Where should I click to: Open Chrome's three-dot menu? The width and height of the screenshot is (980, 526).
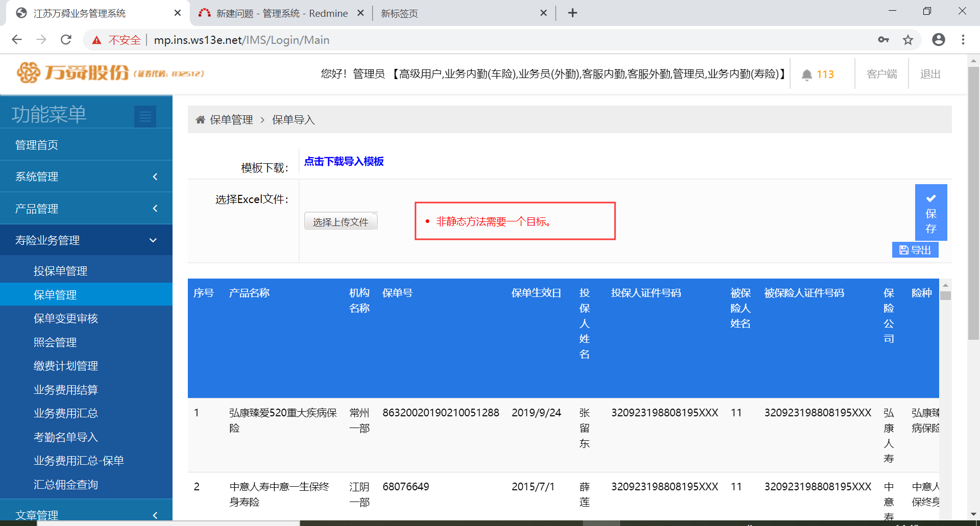963,40
